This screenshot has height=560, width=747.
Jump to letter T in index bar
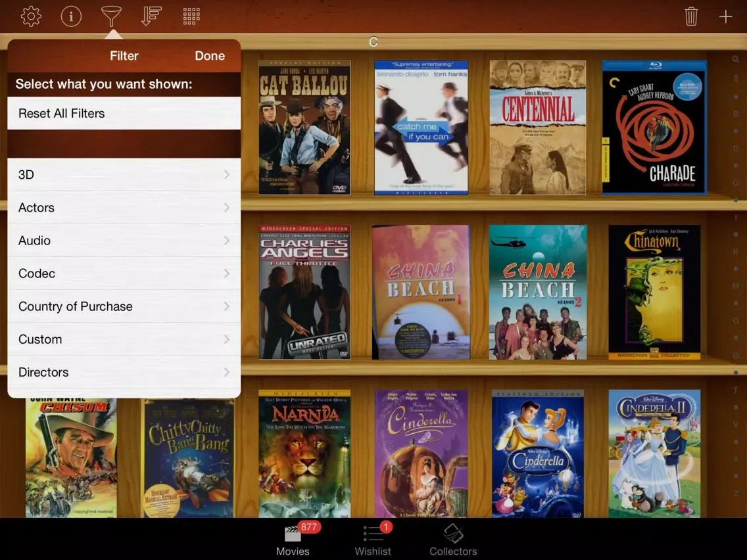[736, 390]
